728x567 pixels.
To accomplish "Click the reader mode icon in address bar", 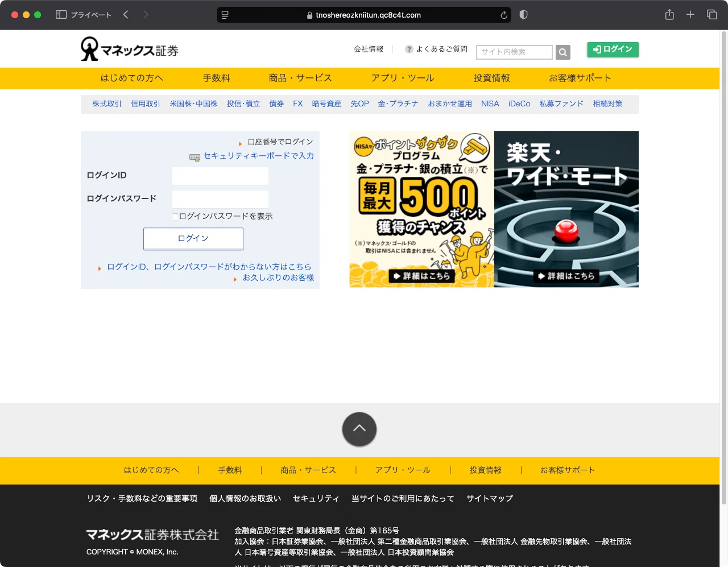I will point(225,15).
